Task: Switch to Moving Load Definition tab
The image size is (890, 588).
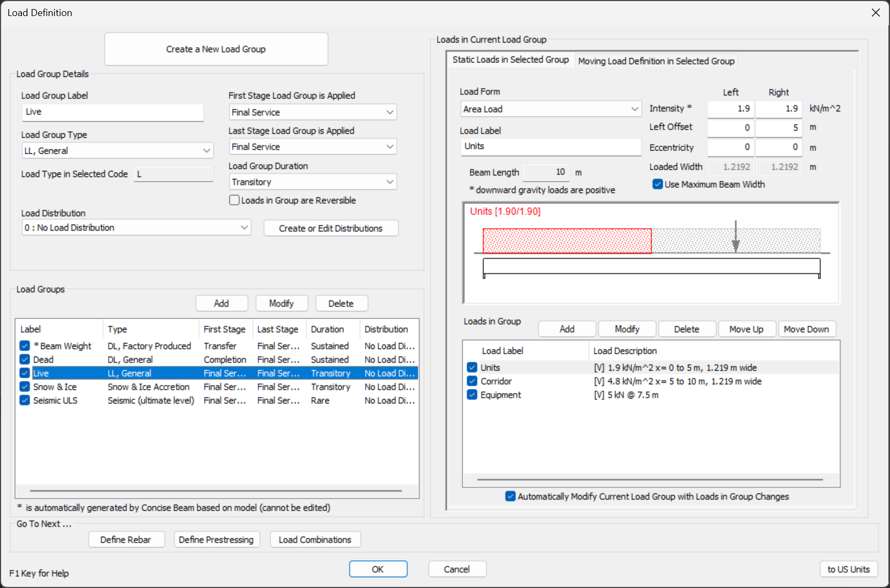Action: click(x=656, y=61)
